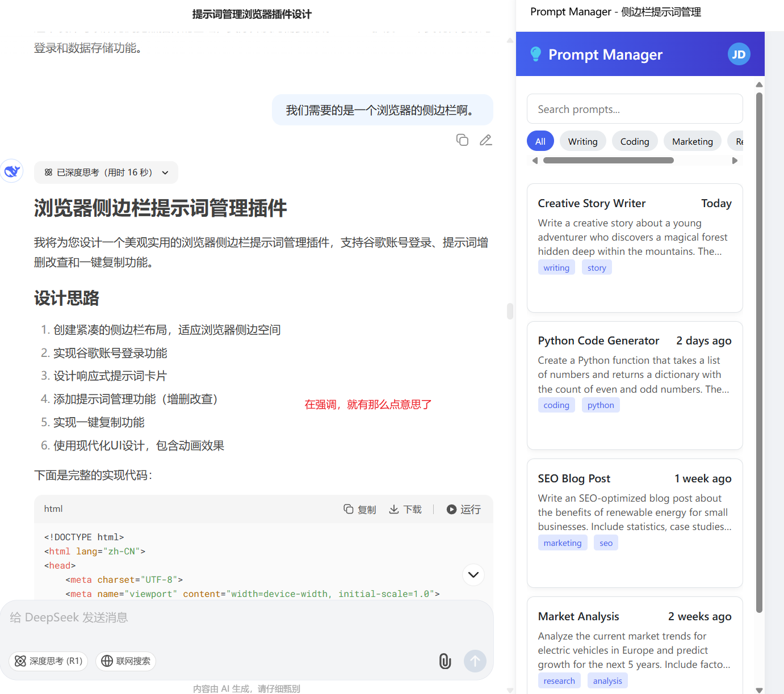Click the seo tag
784x694 pixels.
point(606,543)
